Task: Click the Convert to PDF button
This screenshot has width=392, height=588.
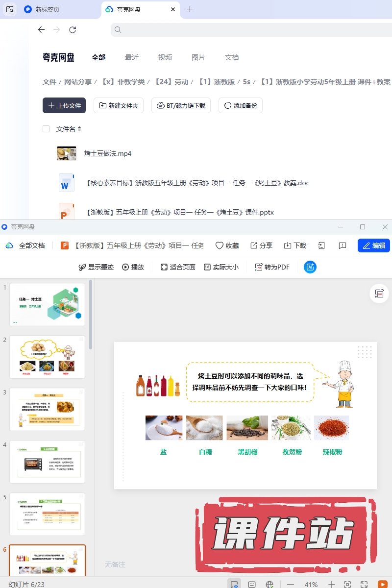Action: coord(272,267)
